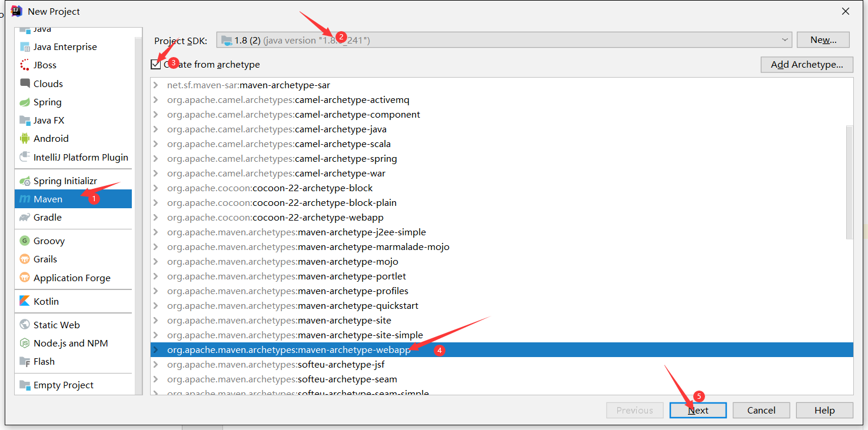This screenshot has height=430, width=868.
Task: Click the Groovy icon
Action: point(25,241)
